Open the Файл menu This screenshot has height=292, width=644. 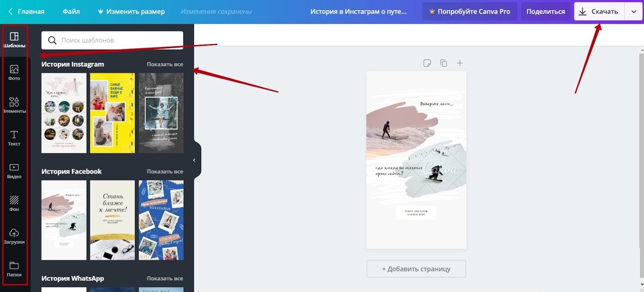pyautogui.click(x=71, y=11)
